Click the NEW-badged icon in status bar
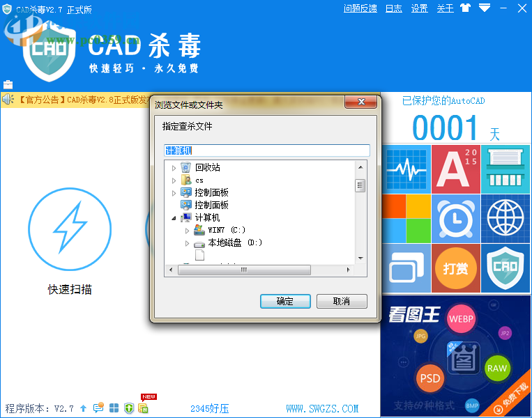Screen dimensions: 532x418 (143, 408)
